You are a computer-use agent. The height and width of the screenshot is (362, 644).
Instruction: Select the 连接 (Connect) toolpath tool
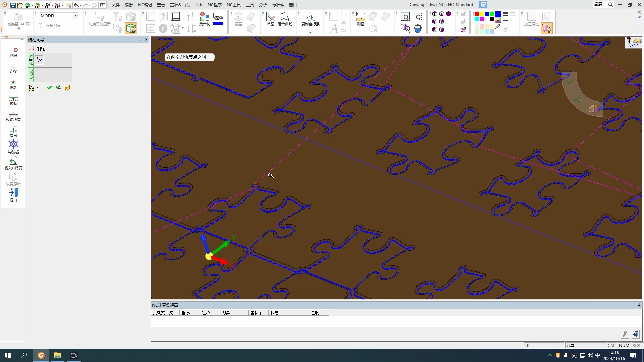click(x=13, y=66)
